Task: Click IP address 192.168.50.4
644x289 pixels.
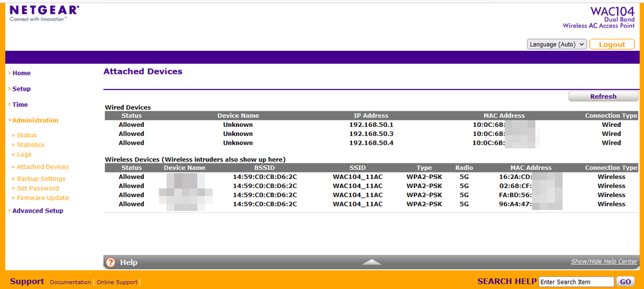Action: [x=371, y=143]
